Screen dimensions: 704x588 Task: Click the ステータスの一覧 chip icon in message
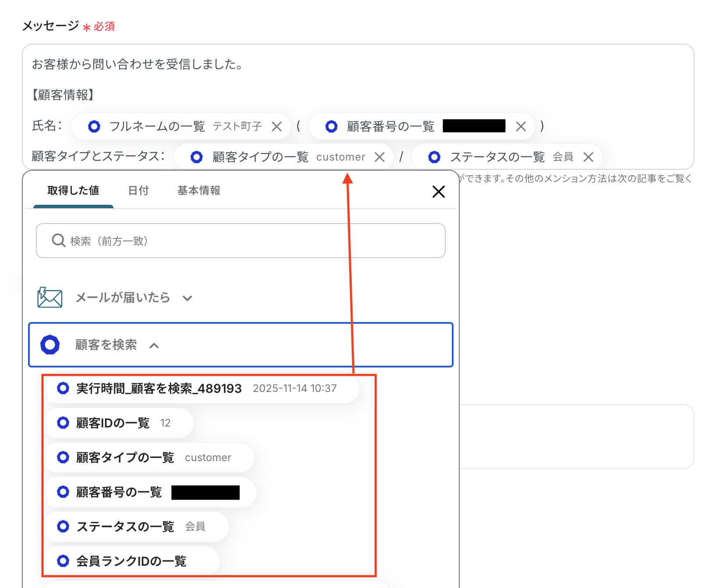[434, 157]
